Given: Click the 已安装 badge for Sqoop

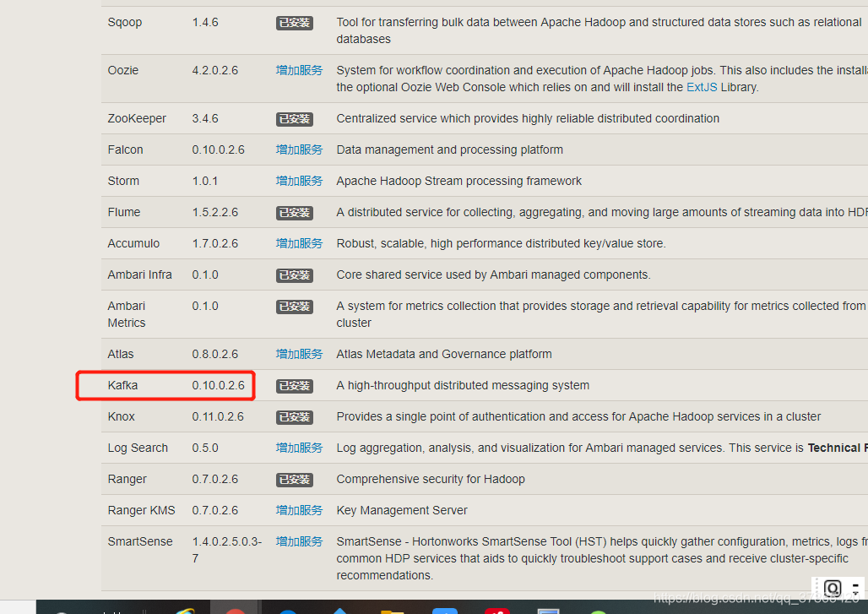Looking at the screenshot, I should (295, 23).
